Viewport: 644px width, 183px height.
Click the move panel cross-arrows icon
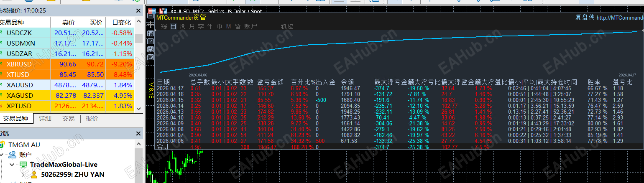coord(151,25)
